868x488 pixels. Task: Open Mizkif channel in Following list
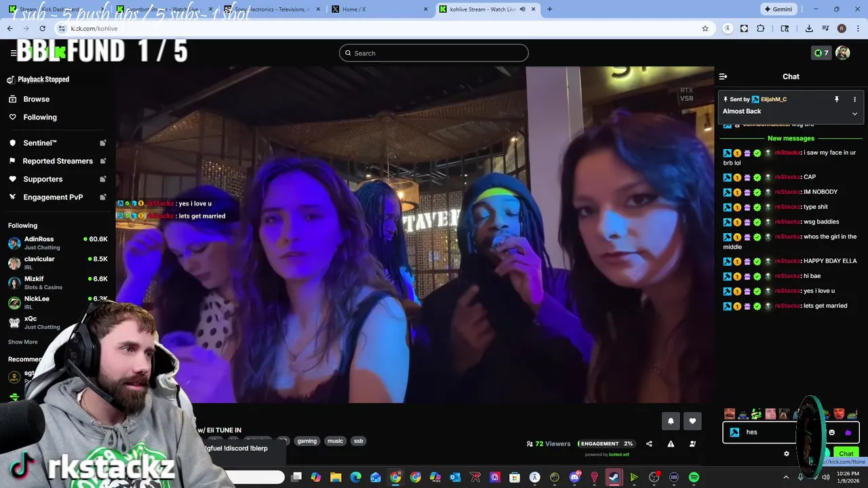(58, 283)
